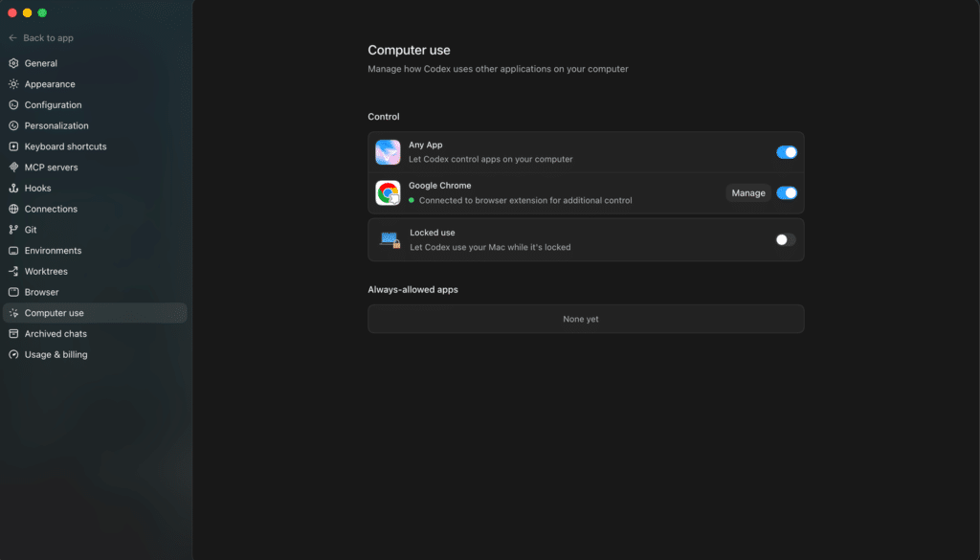Click the MCP servers icon
This screenshot has height=560, width=980.
13,167
